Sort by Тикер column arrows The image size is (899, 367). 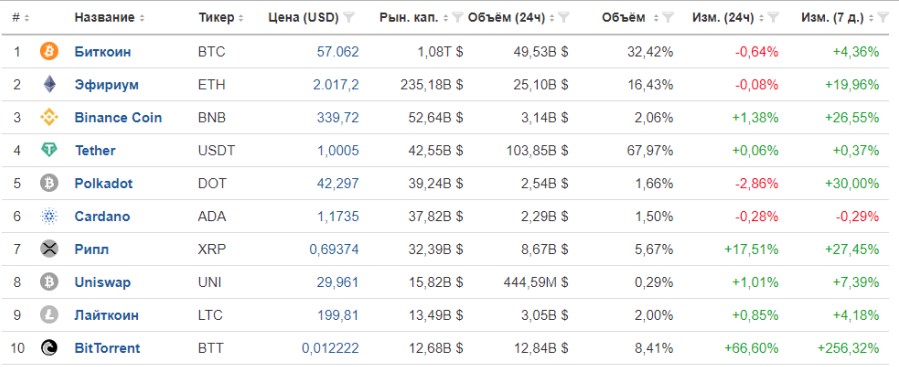click(241, 18)
